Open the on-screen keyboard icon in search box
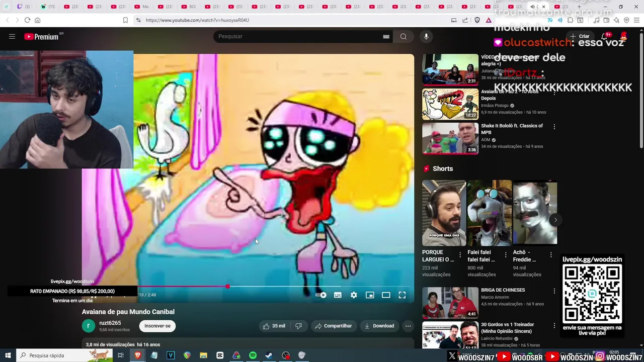The height and width of the screenshot is (362, 644). [386, 36]
